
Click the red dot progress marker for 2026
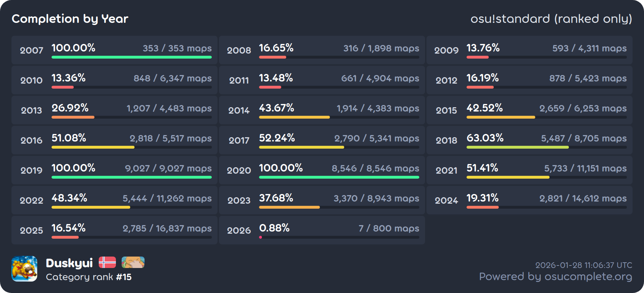(x=260, y=237)
